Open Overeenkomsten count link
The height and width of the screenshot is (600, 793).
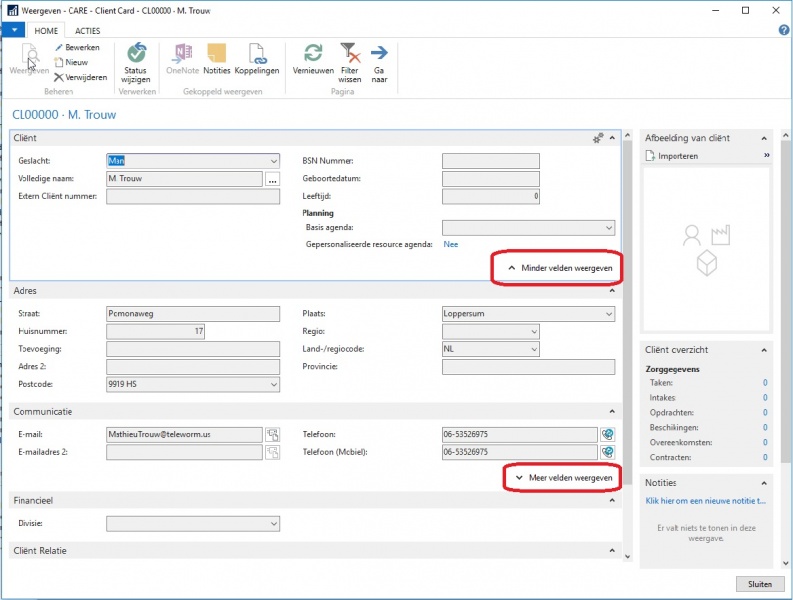pos(765,443)
